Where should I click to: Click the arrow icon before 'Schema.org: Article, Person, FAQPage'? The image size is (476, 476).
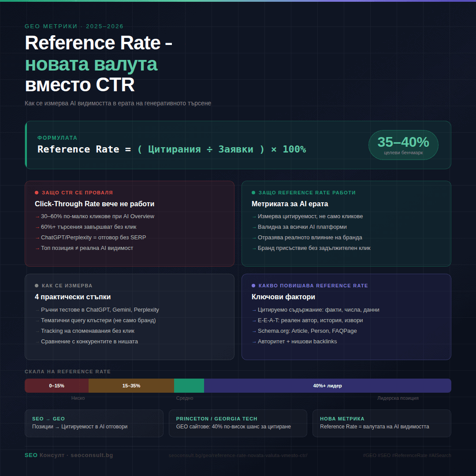[x=253, y=331]
